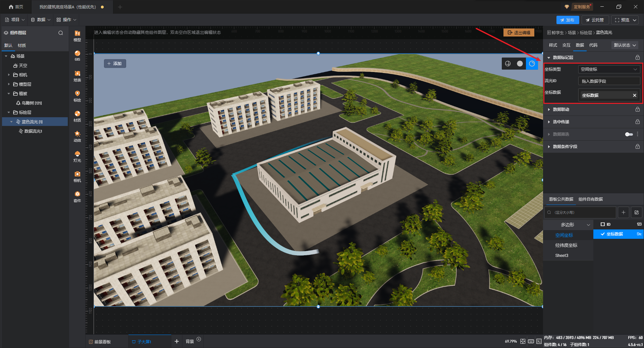The height and width of the screenshot is (348, 644).
Task: Click the lock icon on 数据条件字段 row
Action: pyautogui.click(x=638, y=147)
